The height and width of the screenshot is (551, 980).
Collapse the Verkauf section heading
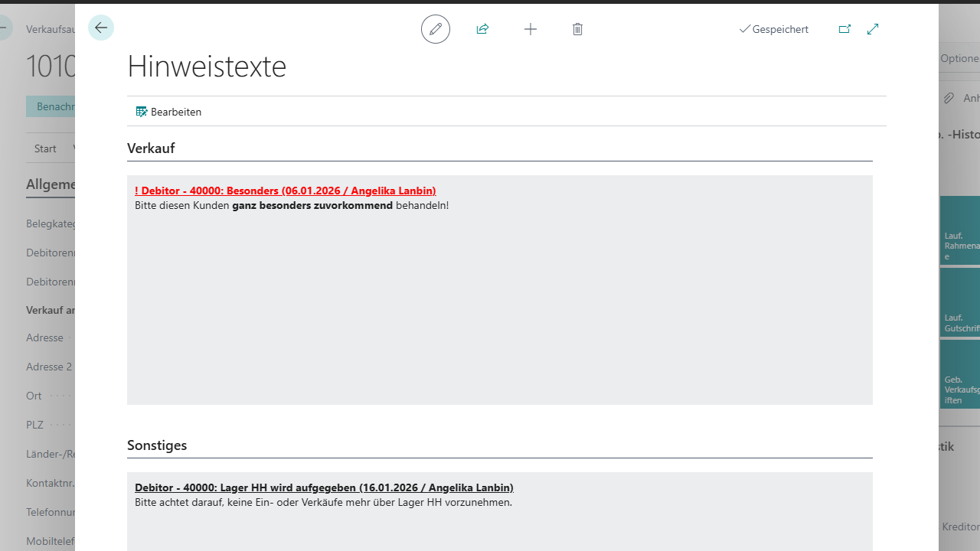point(151,148)
